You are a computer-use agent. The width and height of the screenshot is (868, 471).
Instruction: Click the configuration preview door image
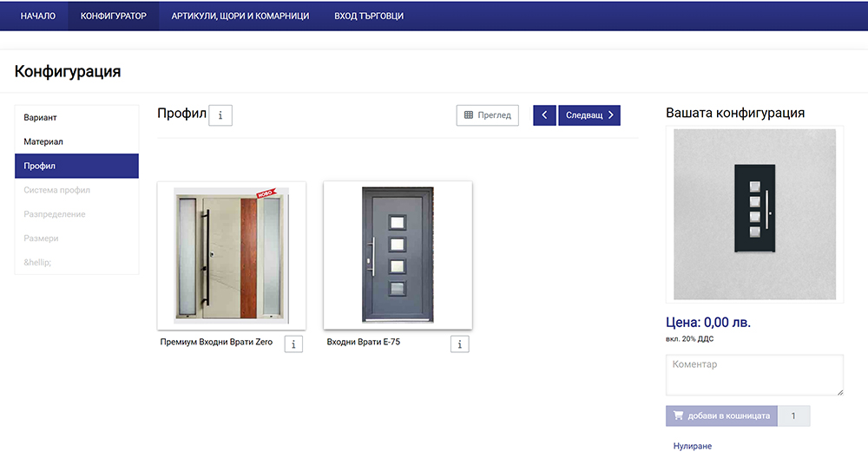pos(753,215)
